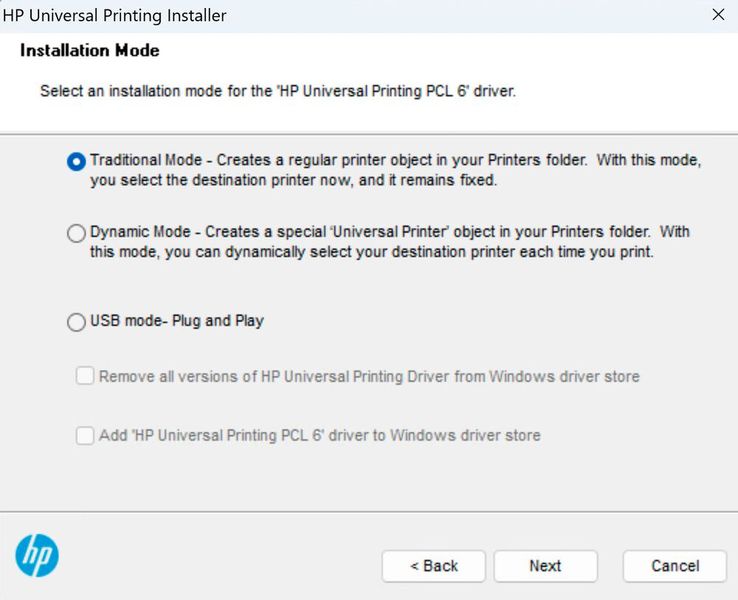This screenshot has height=600, width=738.
Task: Select the Traditional Mode radio button
Action: click(76, 162)
